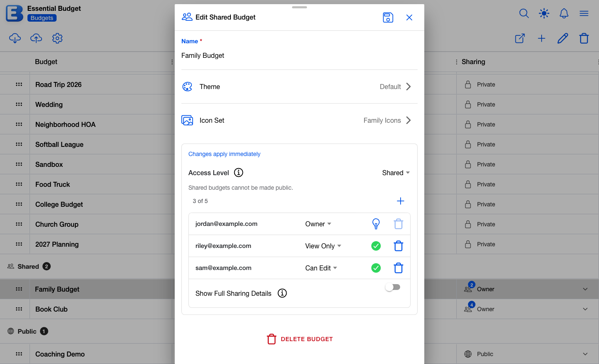Screen dimensions: 599x364
Task: Switch theme with the sun icon
Action: [544, 13]
